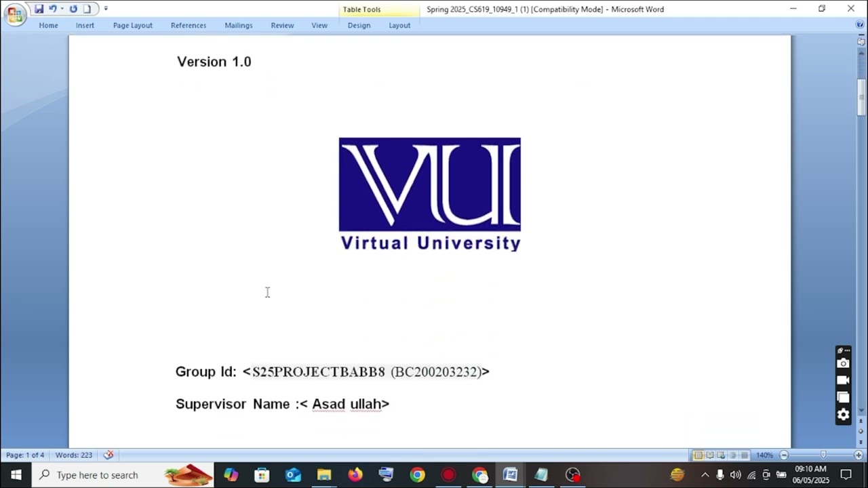Viewport: 868px width, 488px height.
Task: Open the notification center icon
Action: (x=846, y=475)
